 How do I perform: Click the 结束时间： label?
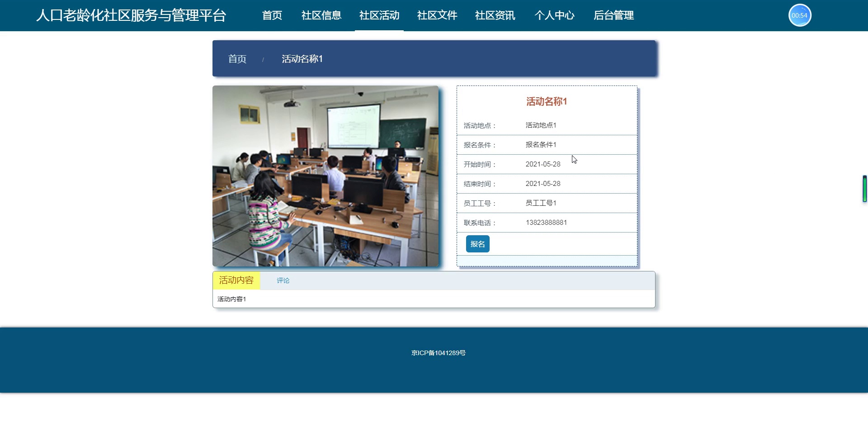480,184
